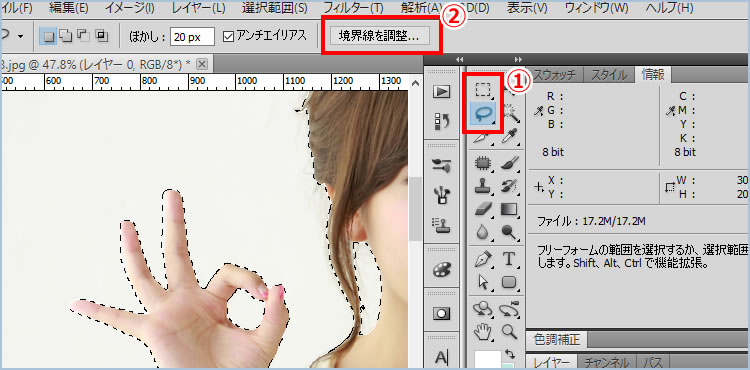Open the History panel icon

point(441,121)
